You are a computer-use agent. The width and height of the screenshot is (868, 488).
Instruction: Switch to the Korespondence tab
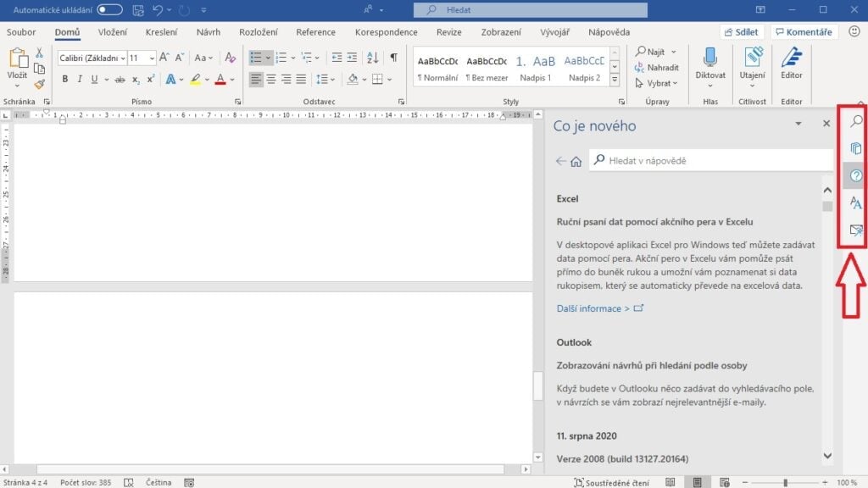click(x=387, y=32)
